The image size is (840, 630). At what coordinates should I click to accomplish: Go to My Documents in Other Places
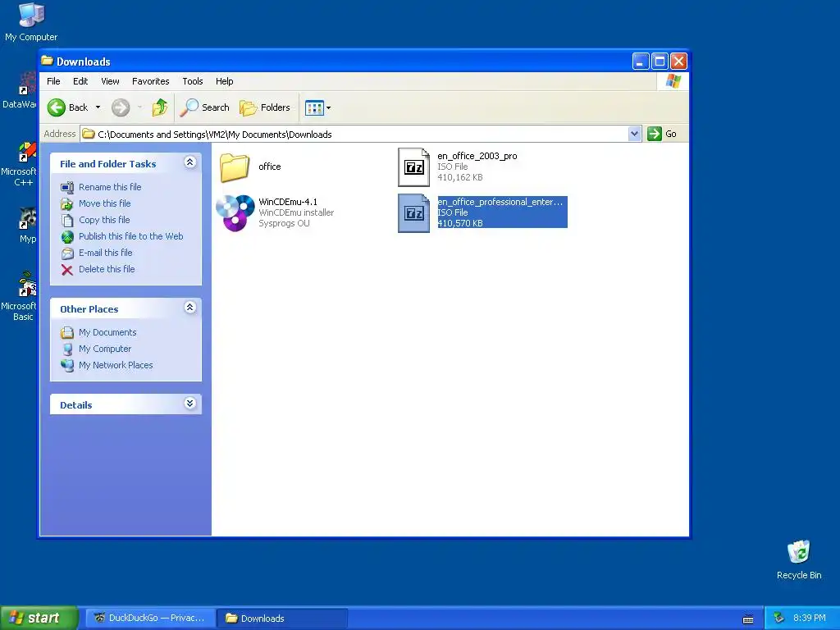coord(107,332)
